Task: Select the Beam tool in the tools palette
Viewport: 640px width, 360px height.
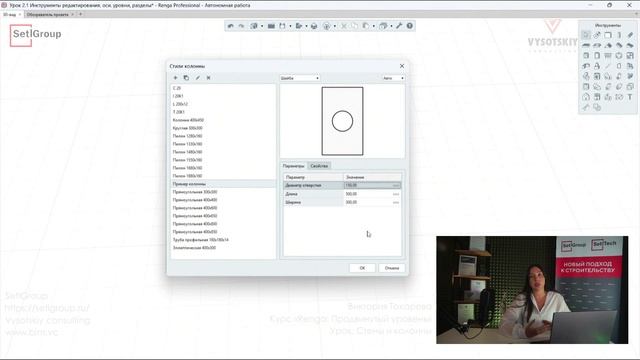Action: [x=630, y=35]
